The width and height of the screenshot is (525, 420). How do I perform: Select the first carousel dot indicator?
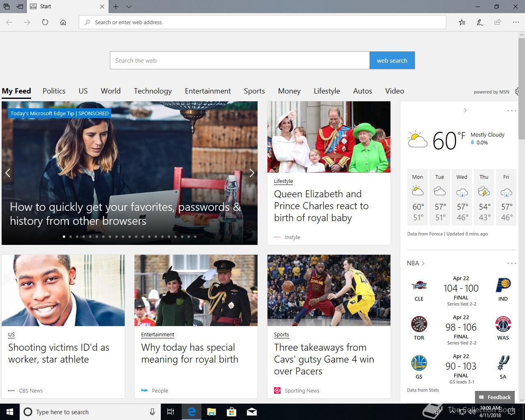64,237
